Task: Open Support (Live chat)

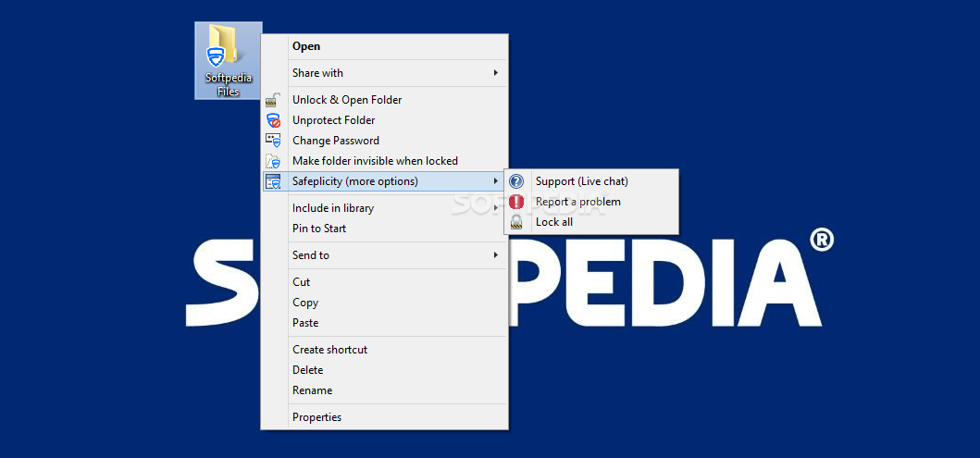Action: [x=591, y=182]
